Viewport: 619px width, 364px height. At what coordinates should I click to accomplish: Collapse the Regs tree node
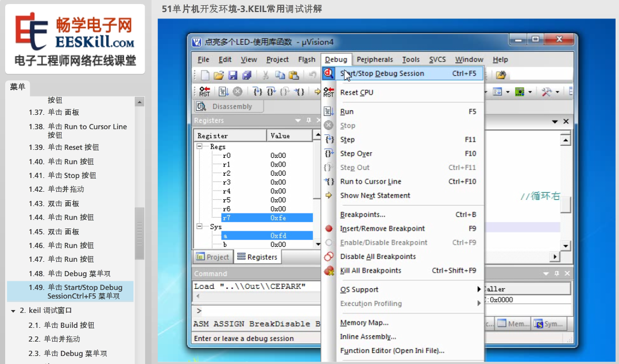pos(200,146)
